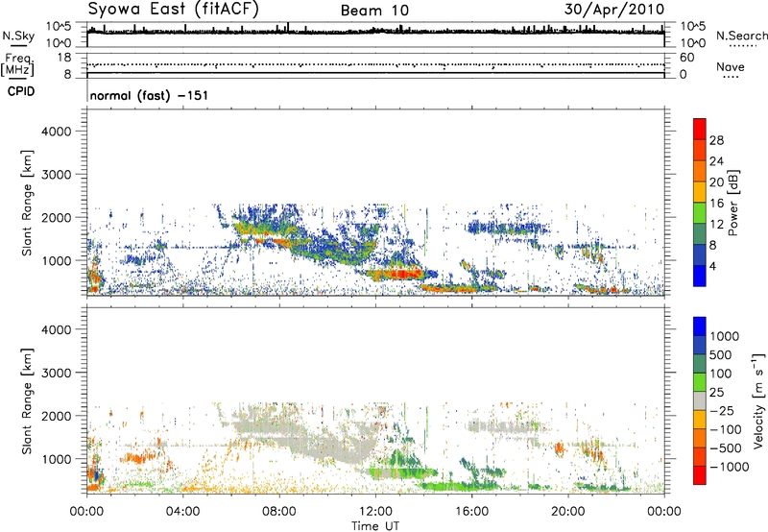Pick the bright blue segment above 1000 on Velocity colorbar
The image size is (768, 532).
click(700, 326)
